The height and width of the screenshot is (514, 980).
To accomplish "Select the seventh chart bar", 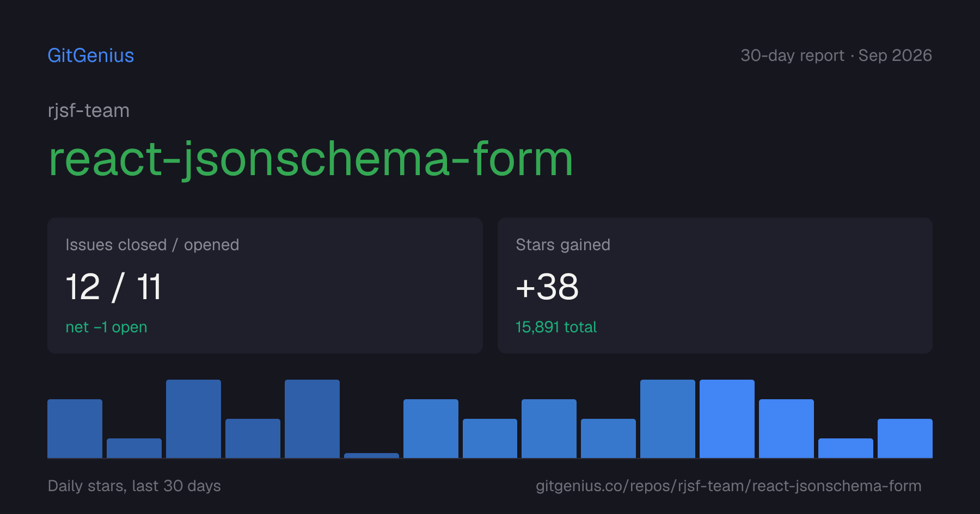I will pos(431,429).
